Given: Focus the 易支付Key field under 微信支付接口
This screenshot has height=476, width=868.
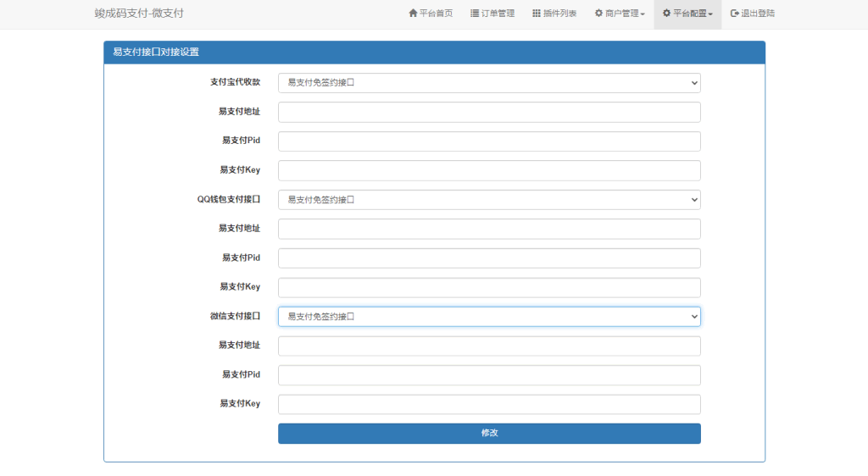Looking at the screenshot, I should (489, 404).
